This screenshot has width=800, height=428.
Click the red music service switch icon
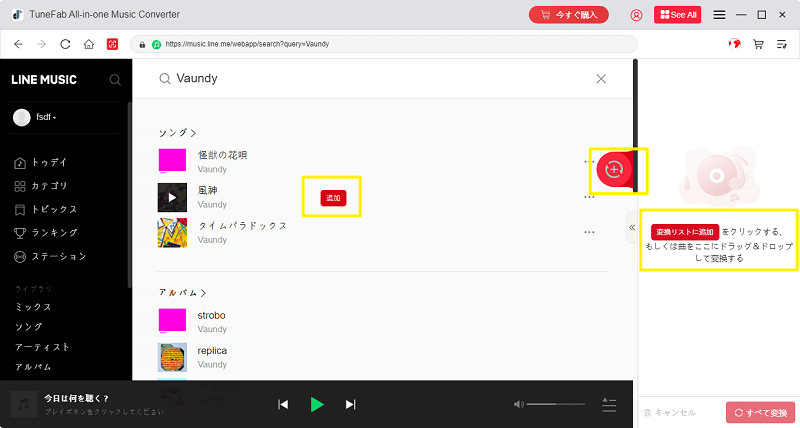coord(112,44)
